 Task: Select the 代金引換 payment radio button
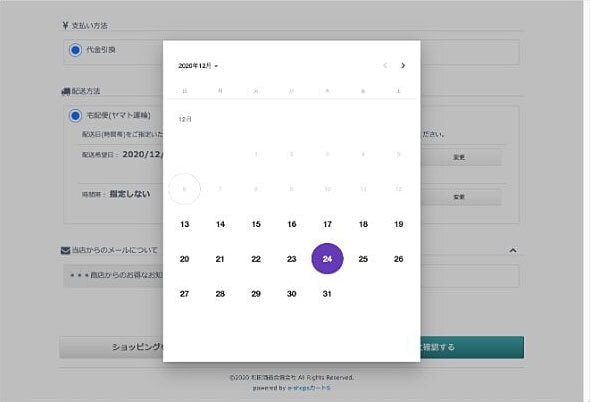click(x=75, y=50)
